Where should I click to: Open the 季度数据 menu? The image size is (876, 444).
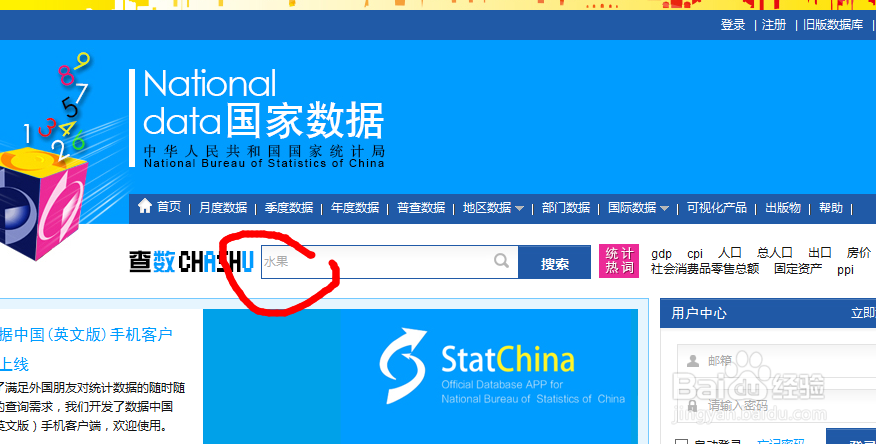tap(289, 208)
